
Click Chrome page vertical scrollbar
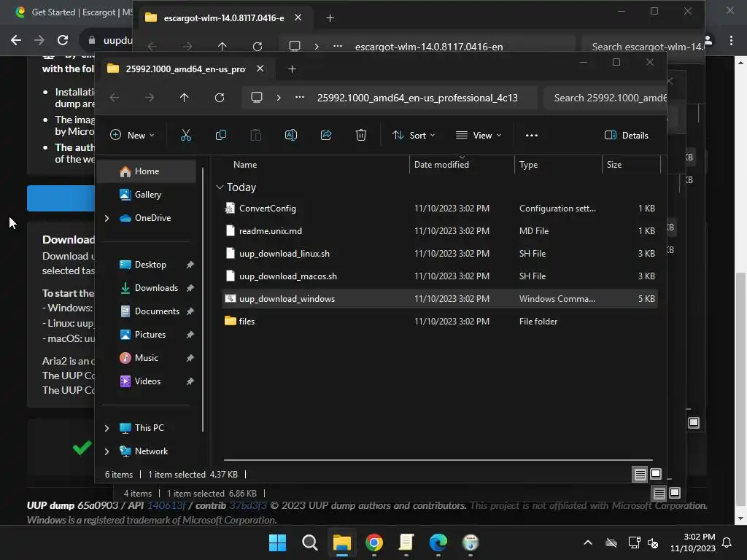740,389
